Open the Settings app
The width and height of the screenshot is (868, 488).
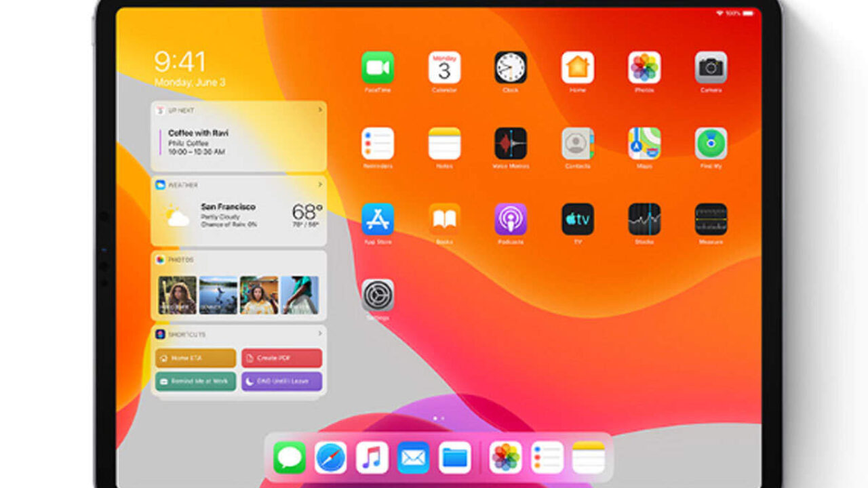(x=377, y=296)
